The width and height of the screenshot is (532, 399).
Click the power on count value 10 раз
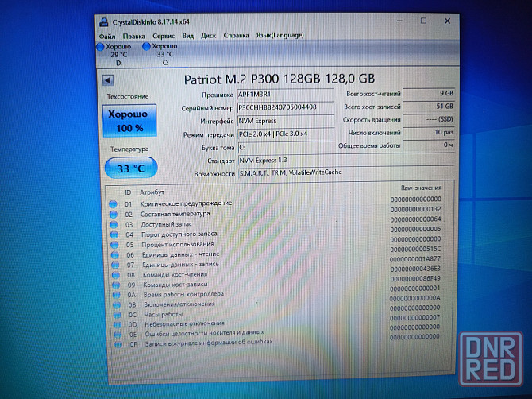(429, 133)
